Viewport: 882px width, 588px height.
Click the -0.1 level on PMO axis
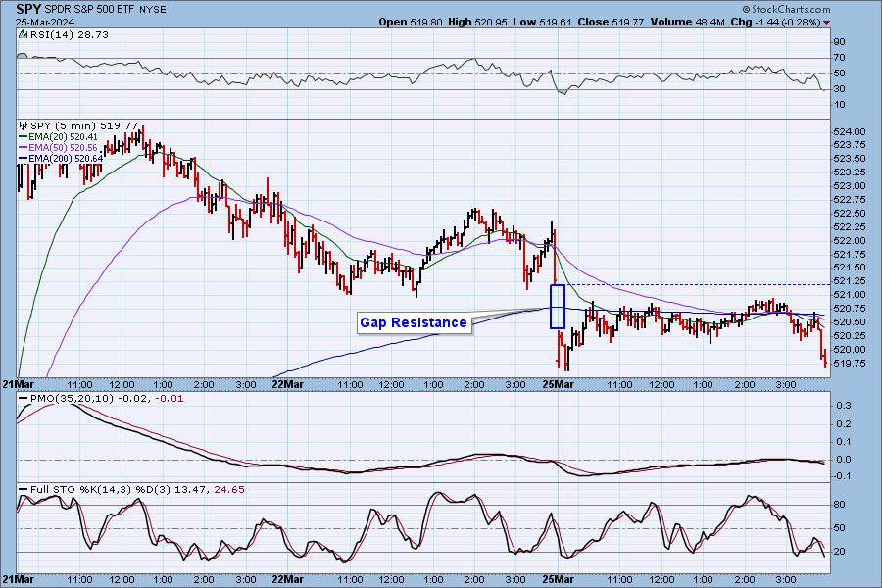pyautogui.click(x=842, y=476)
